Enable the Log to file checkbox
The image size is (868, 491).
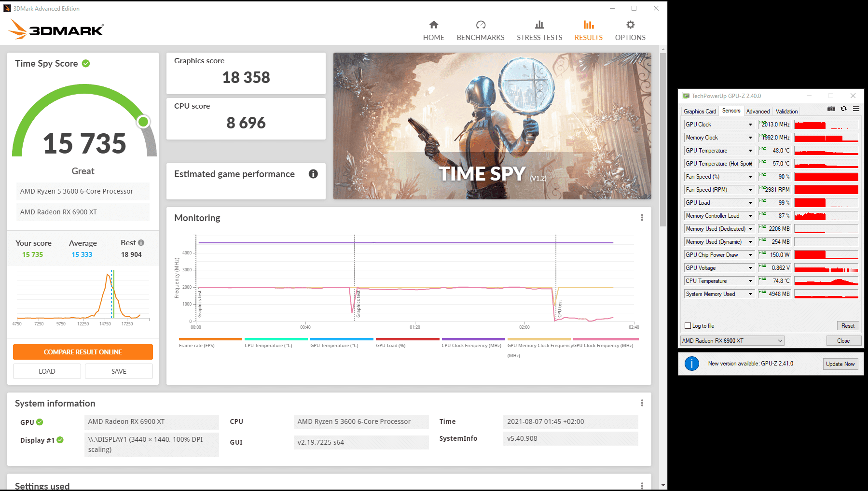pos(688,326)
